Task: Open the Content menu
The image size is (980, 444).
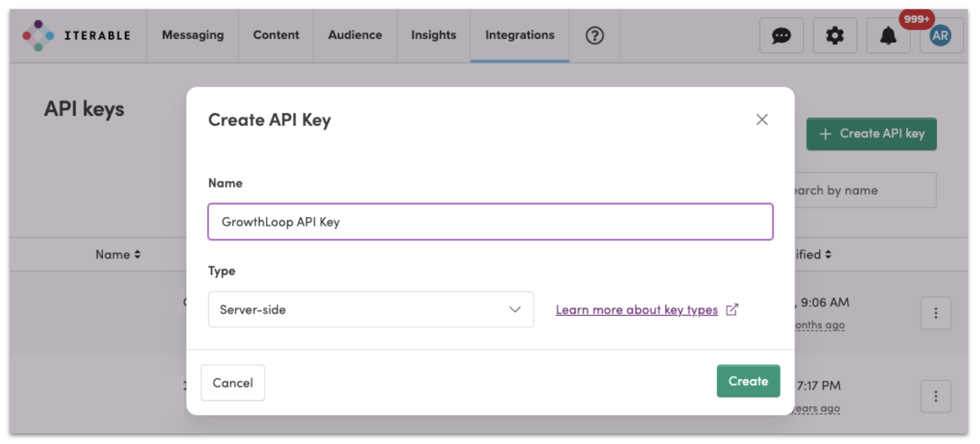Action: coord(276,35)
